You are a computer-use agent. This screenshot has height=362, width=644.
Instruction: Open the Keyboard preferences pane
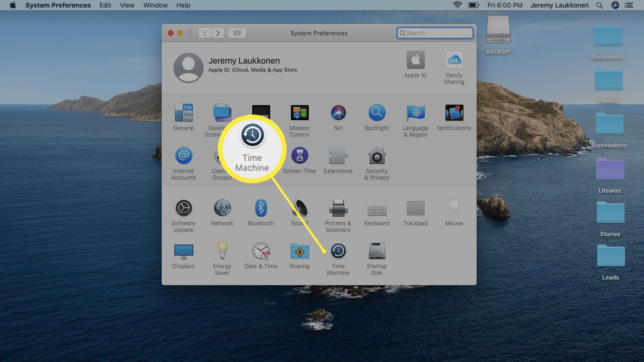[x=377, y=210]
